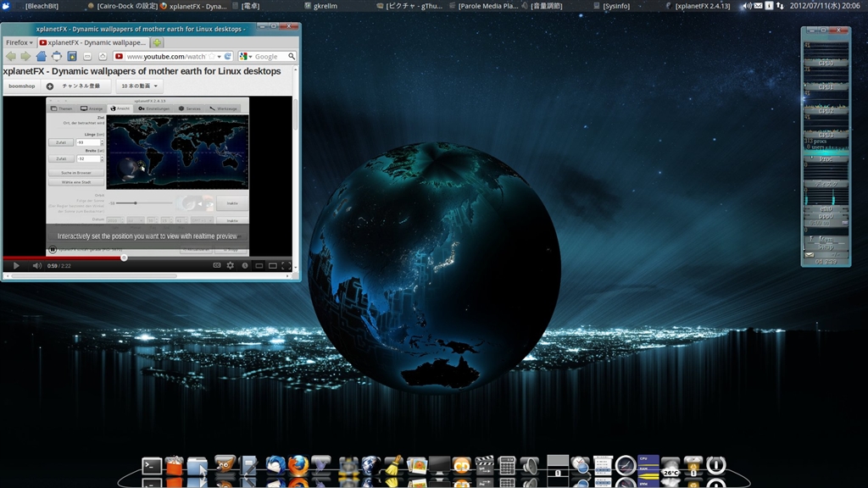The height and width of the screenshot is (488, 868).
Task: Open the terminal from the dock
Action: (152, 465)
